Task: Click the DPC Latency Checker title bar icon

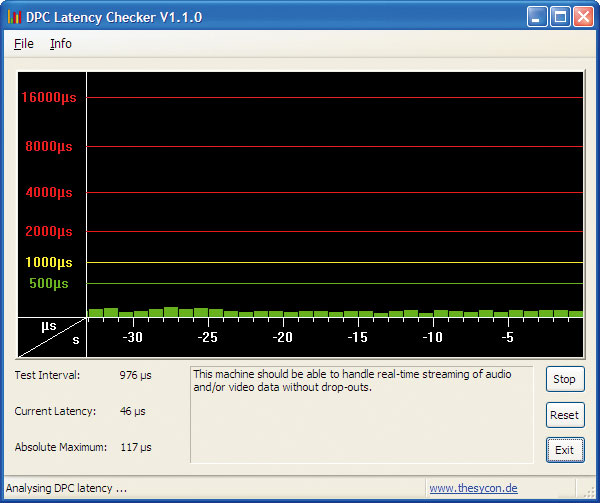Action: (14, 17)
